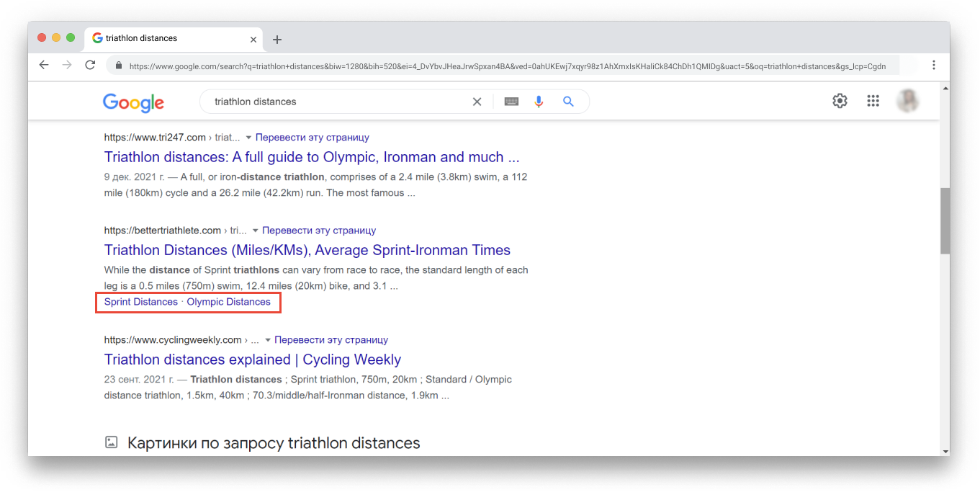Open 'Triathlon distances explained | Cycling Weekly' result

click(x=252, y=360)
